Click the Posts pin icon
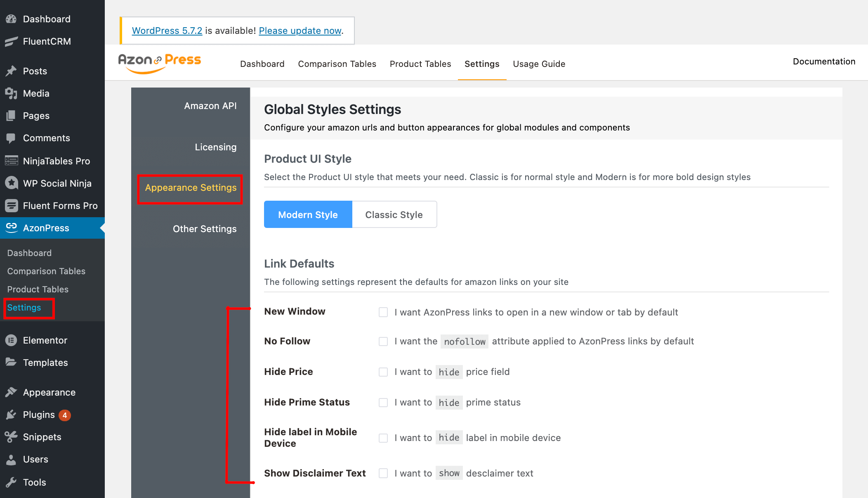 click(x=11, y=71)
